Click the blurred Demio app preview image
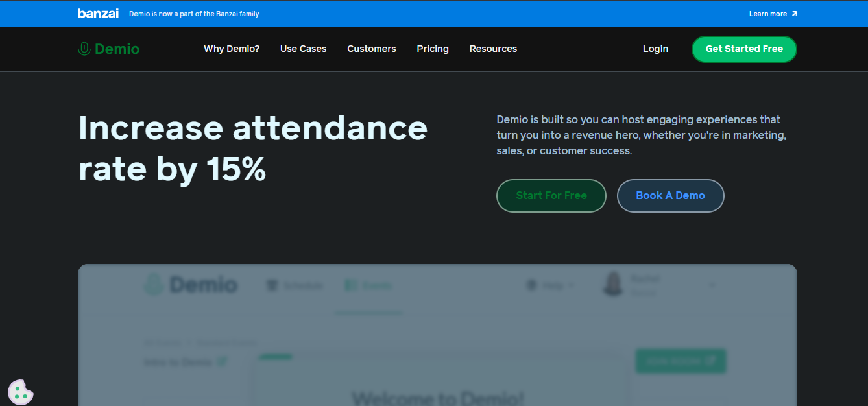This screenshot has width=868, height=406. coord(437,335)
